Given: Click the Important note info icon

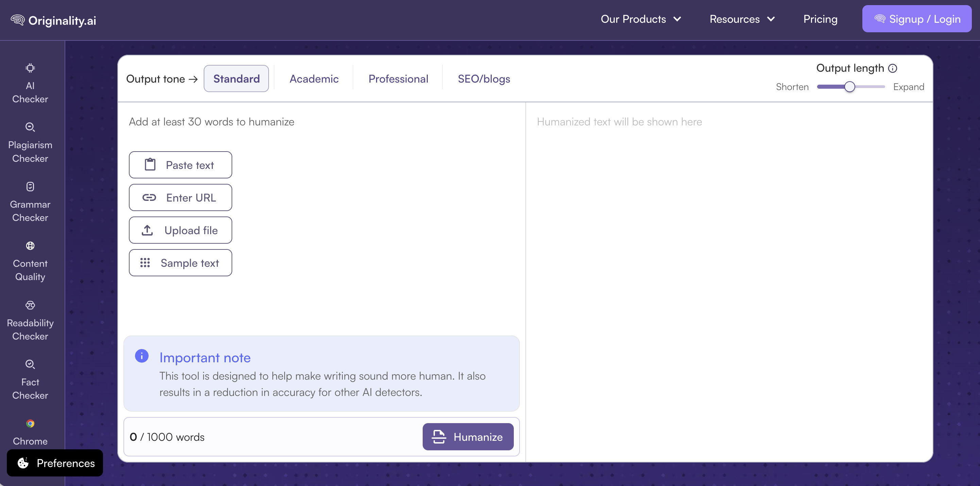Looking at the screenshot, I should (141, 356).
